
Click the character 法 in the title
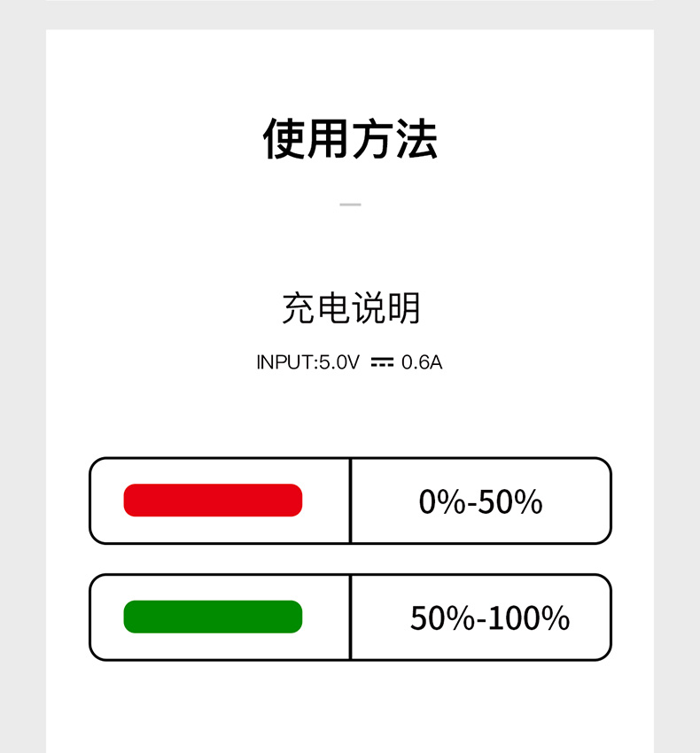[x=417, y=139]
